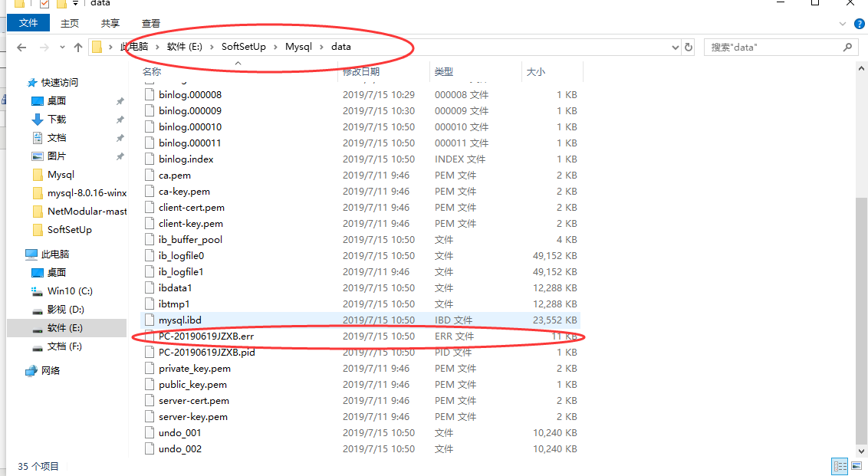Image resolution: width=868 pixels, height=476 pixels.
Task: Go up one folder level
Action: point(78,48)
